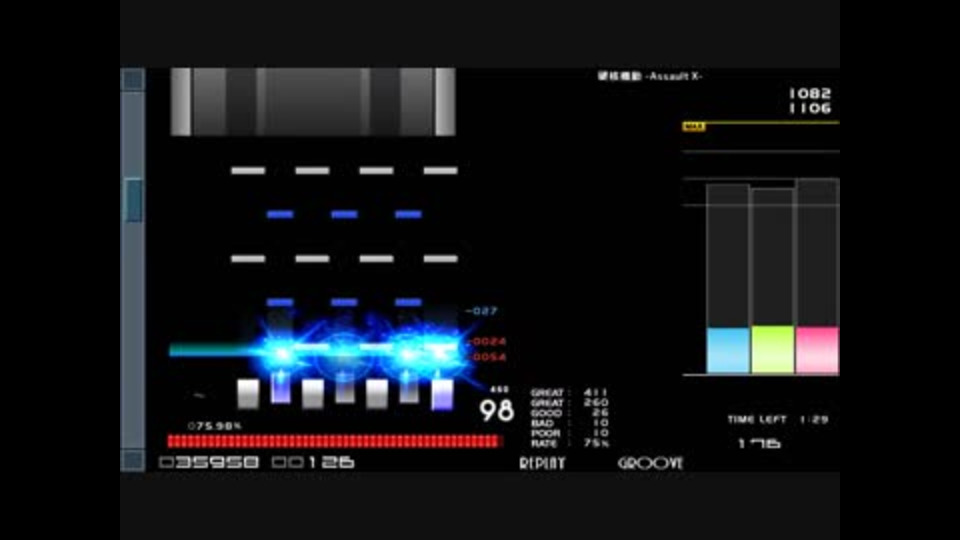
Task: Click the red timing value "-0054"
Action: click(488, 357)
